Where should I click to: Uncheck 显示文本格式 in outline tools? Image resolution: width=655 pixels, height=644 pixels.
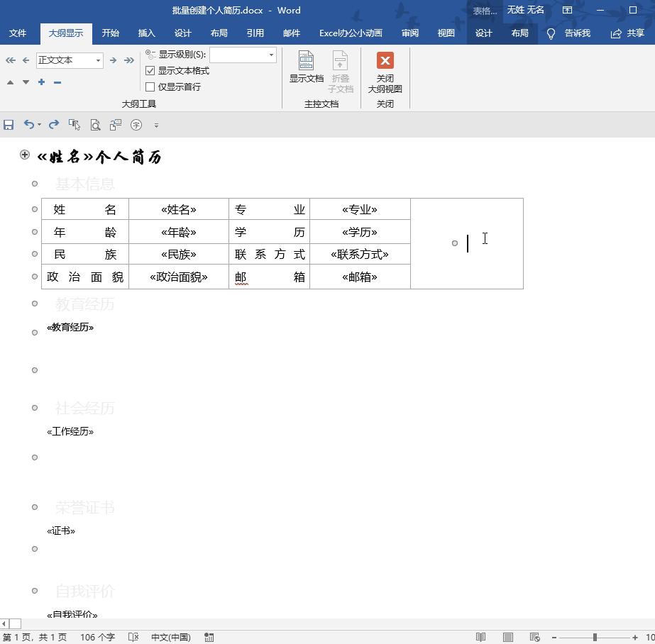(x=151, y=71)
